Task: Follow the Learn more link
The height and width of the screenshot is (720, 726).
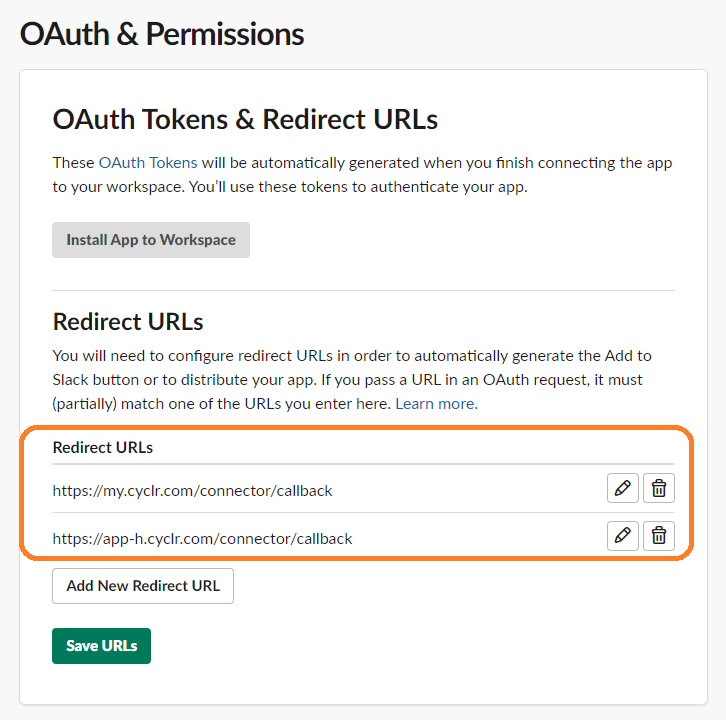Action: (435, 404)
